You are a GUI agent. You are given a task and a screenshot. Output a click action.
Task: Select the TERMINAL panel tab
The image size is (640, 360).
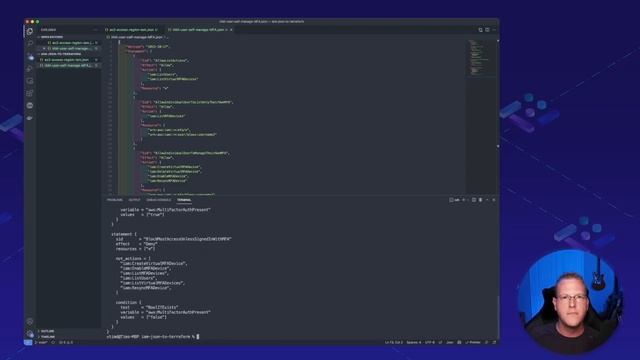click(184, 200)
